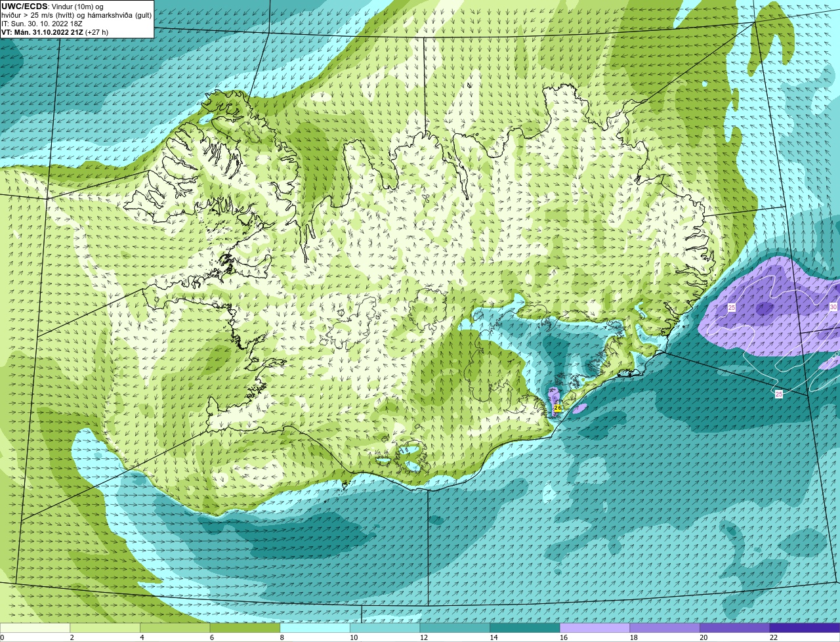
Task: Click the 12–14 m/s teal legend swatch
Action: [x=455, y=628]
